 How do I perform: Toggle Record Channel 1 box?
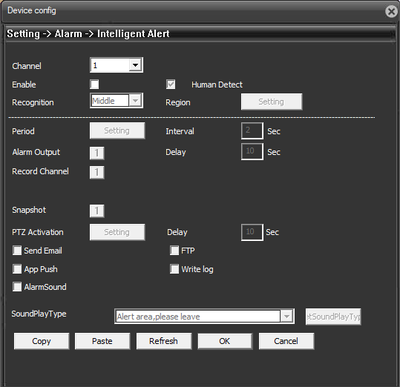pyautogui.click(x=97, y=172)
